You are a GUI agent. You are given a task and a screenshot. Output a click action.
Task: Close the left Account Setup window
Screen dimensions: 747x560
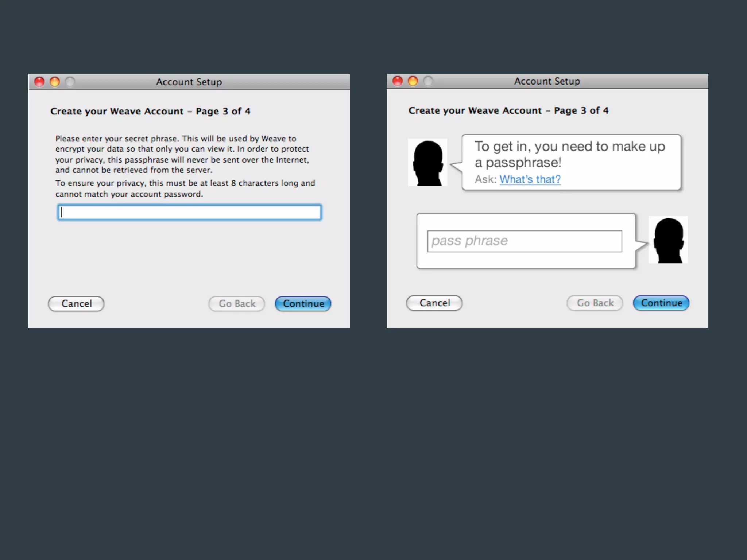coord(39,82)
